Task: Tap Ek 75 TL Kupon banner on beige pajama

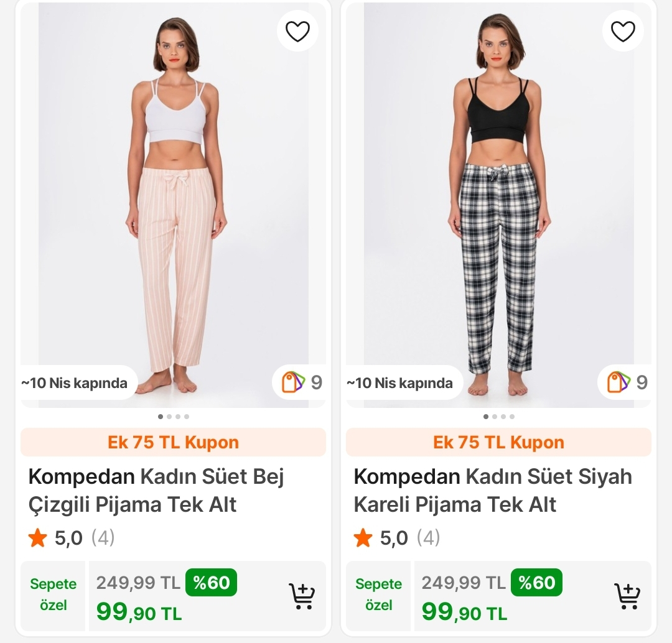Action: click(x=173, y=442)
